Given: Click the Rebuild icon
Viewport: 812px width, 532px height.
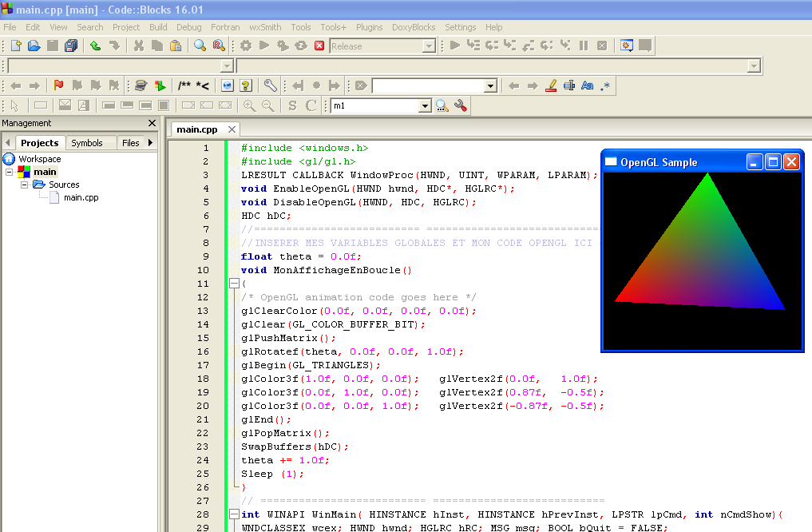Looking at the screenshot, I should click(x=301, y=46).
